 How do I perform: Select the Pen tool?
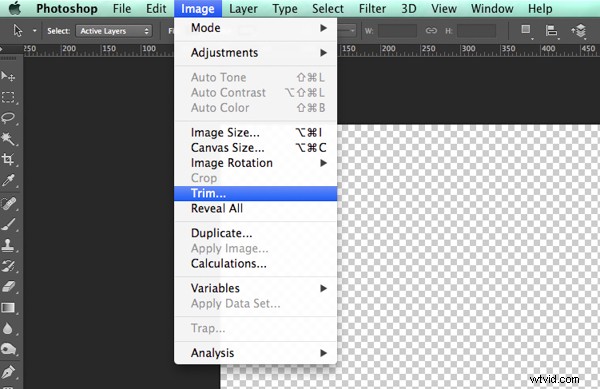pyautogui.click(x=8, y=371)
